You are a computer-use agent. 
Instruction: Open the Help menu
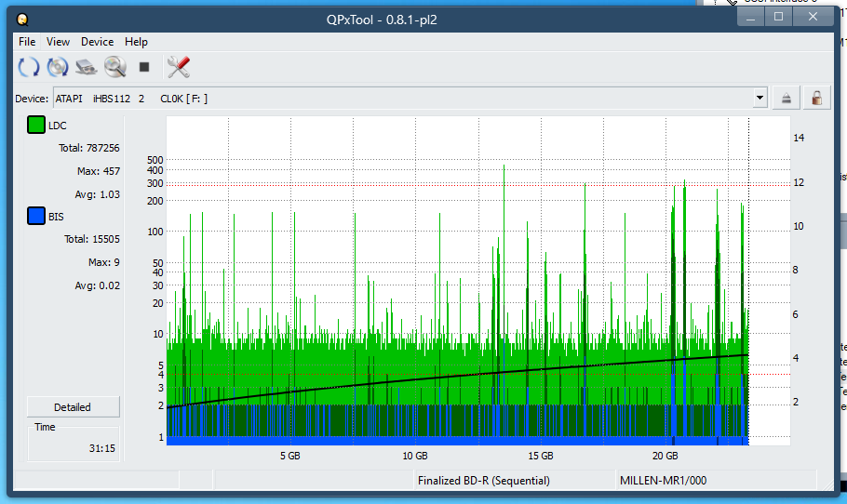tap(136, 42)
